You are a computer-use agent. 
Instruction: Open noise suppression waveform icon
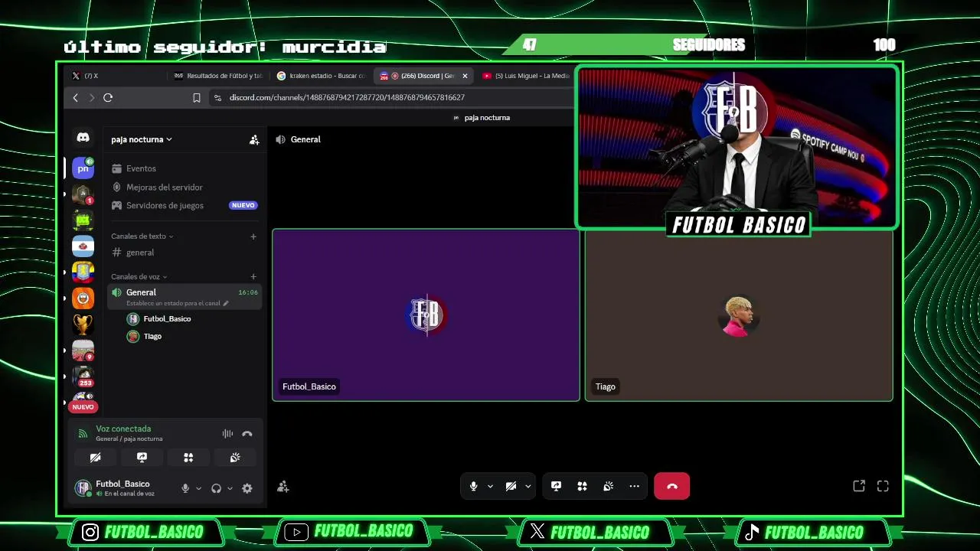click(x=227, y=434)
